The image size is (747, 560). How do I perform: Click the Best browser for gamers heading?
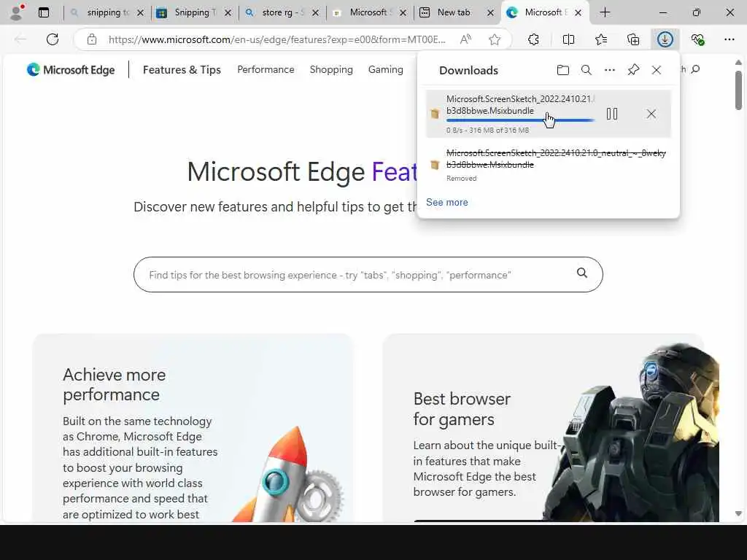click(x=462, y=408)
